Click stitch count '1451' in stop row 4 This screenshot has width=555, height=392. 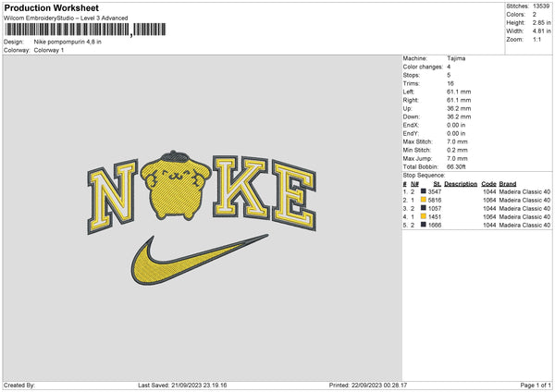click(x=435, y=217)
